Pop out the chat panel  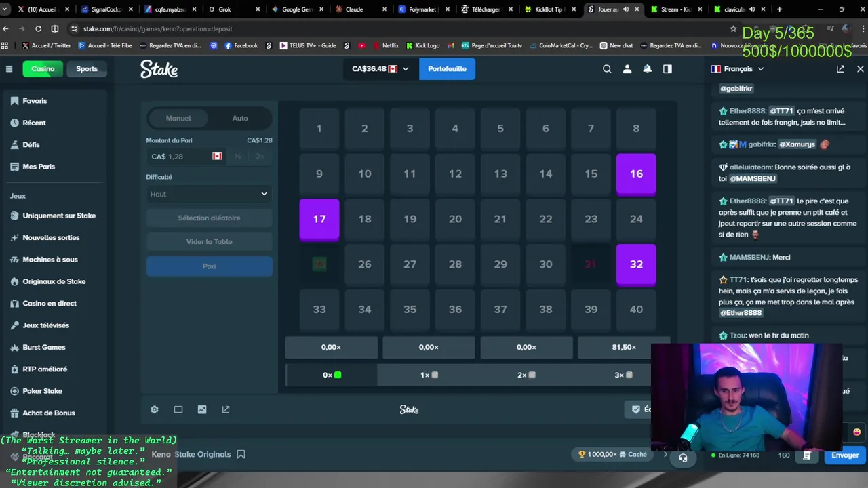840,68
